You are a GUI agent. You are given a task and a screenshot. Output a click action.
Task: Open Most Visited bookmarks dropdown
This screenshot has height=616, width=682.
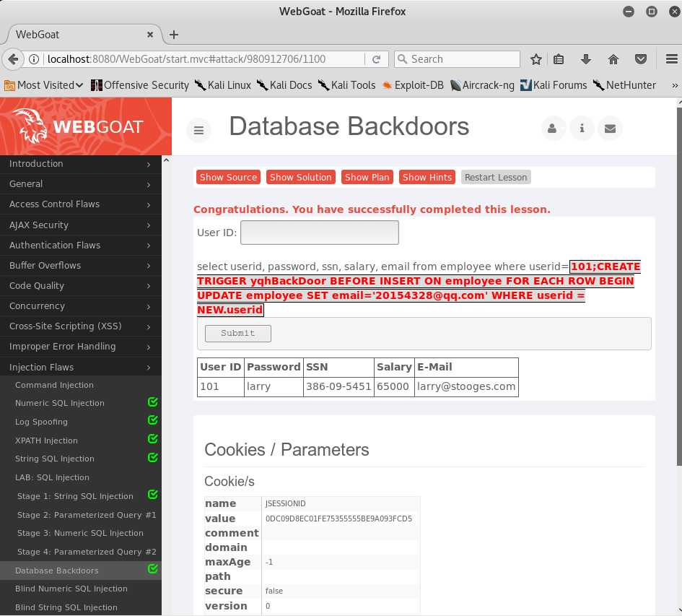coord(43,85)
